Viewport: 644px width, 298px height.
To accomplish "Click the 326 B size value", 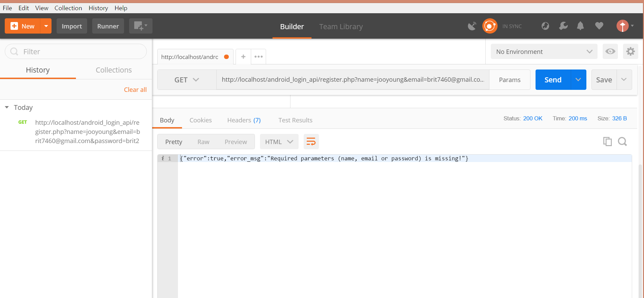I will tap(619, 118).
